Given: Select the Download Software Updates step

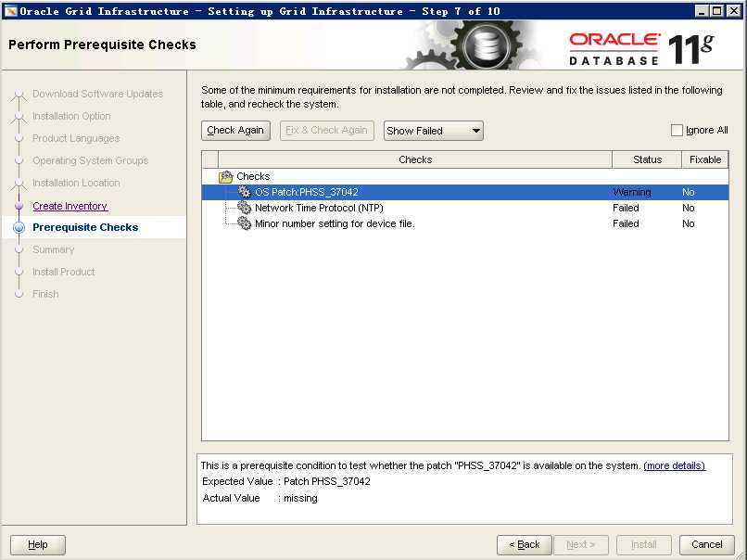Looking at the screenshot, I should point(97,94).
